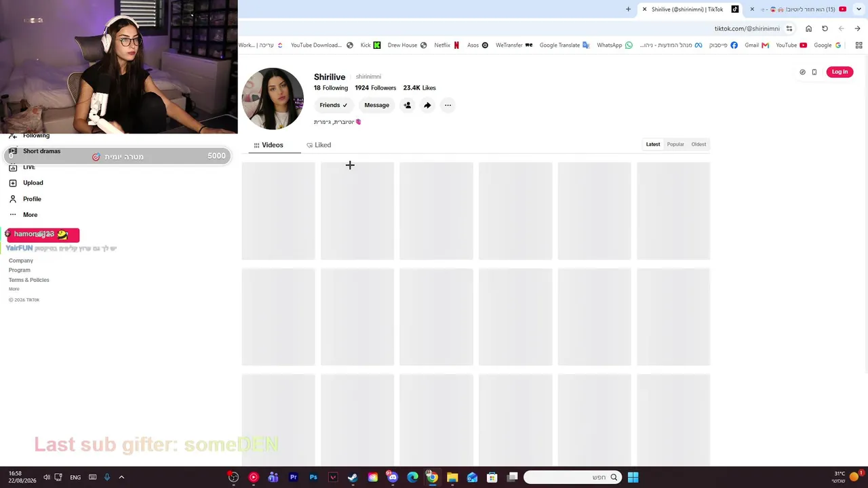This screenshot has width=868, height=488.
Task: Show hidden system tray icons chevron
Action: pos(121,477)
